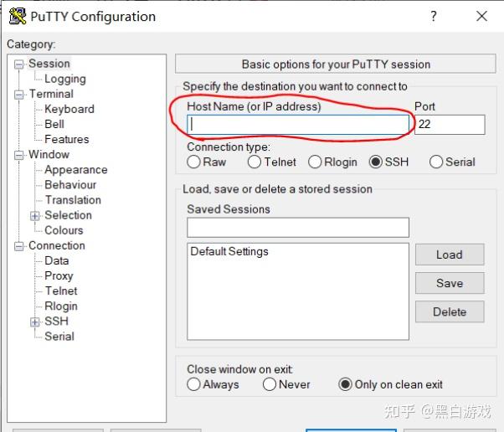Focus the Host Name input field

point(298,125)
